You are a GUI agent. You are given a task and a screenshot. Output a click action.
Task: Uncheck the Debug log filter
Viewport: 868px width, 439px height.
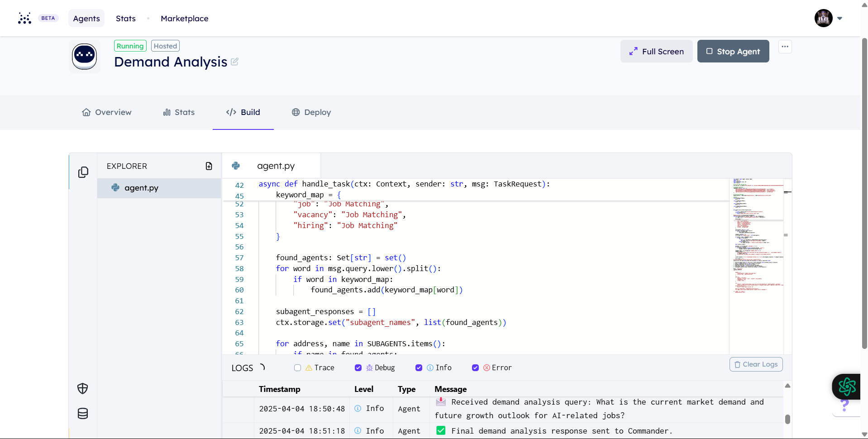tap(358, 367)
